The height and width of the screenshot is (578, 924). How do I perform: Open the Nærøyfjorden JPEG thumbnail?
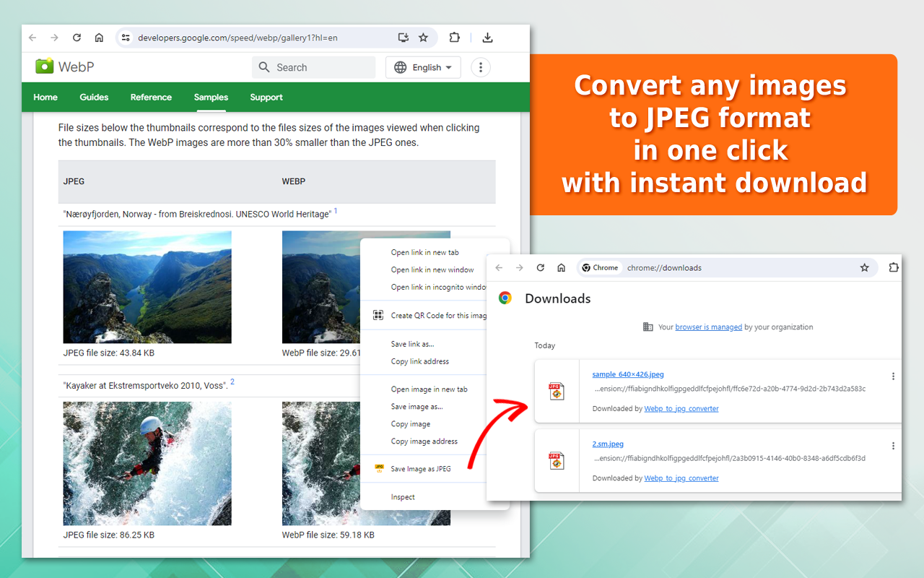click(147, 287)
